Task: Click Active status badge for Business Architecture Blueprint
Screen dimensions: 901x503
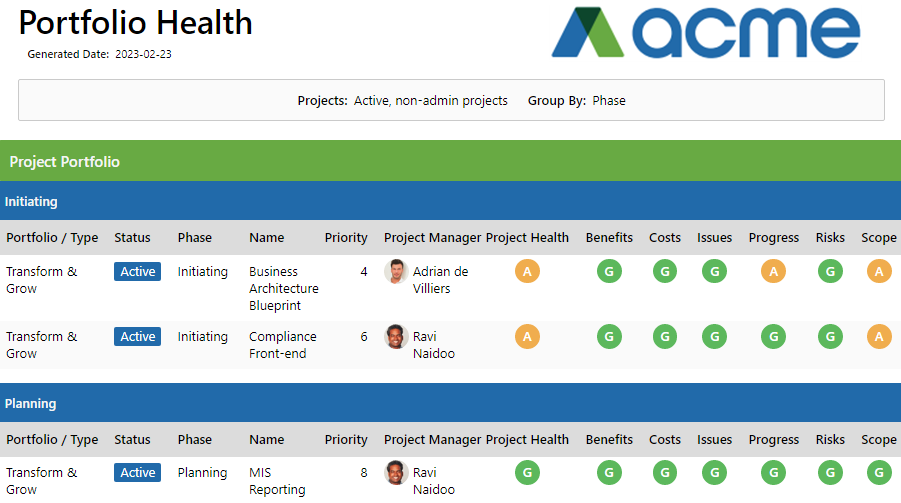Action: [x=138, y=272]
